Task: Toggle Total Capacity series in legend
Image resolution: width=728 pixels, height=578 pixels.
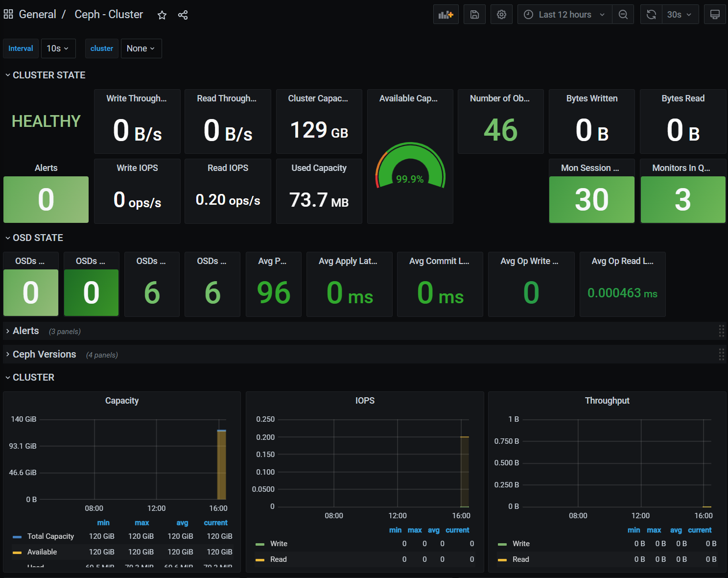Action: (x=50, y=536)
